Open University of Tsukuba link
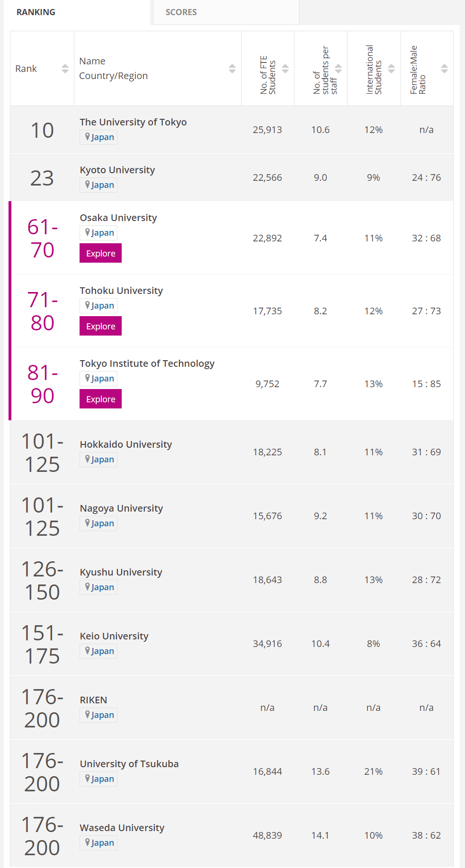The image size is (465, 868). (129, 764)
